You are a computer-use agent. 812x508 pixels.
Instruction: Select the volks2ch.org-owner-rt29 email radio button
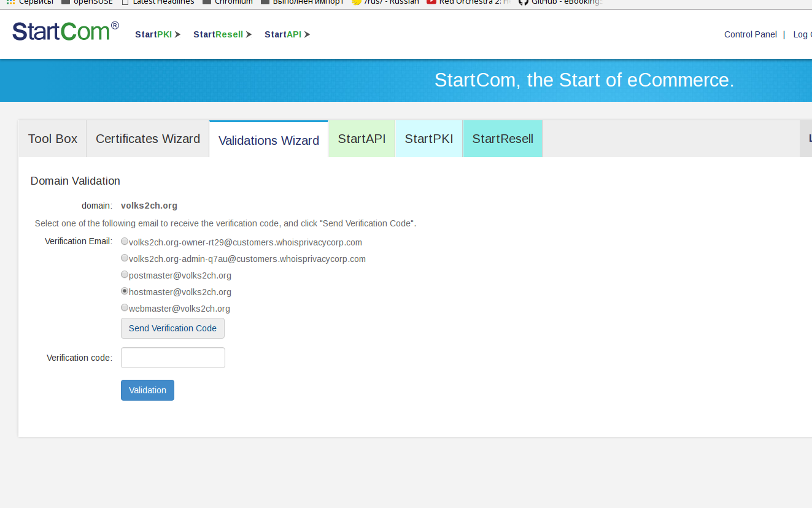coord(125,242)
